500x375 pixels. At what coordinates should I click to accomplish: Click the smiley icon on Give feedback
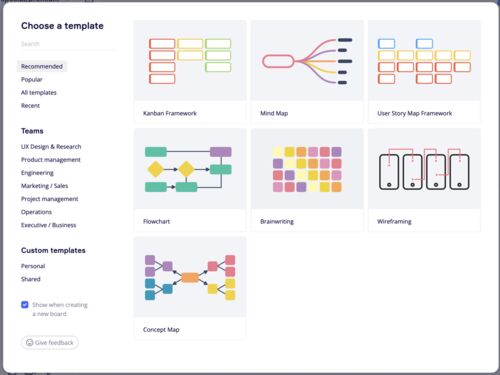(30, 342)
